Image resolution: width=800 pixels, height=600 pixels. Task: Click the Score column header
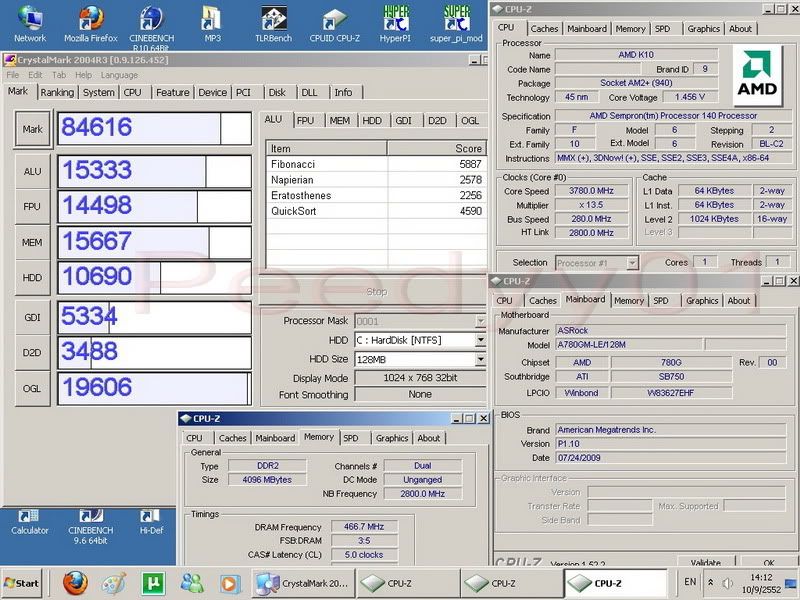coord(437,148)
